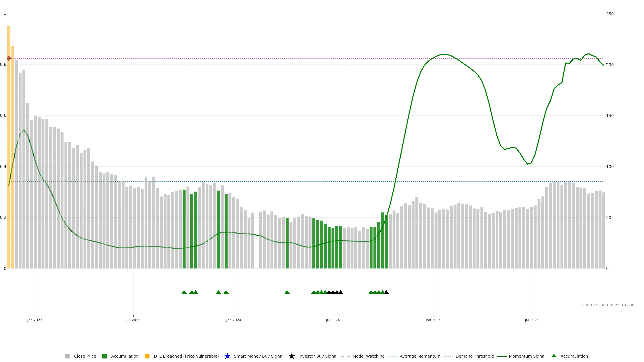Click the orange DTL Breached legend swatch
Viewport: 644px width, 362px height.
pyautogui.click(x=147, y=356)
